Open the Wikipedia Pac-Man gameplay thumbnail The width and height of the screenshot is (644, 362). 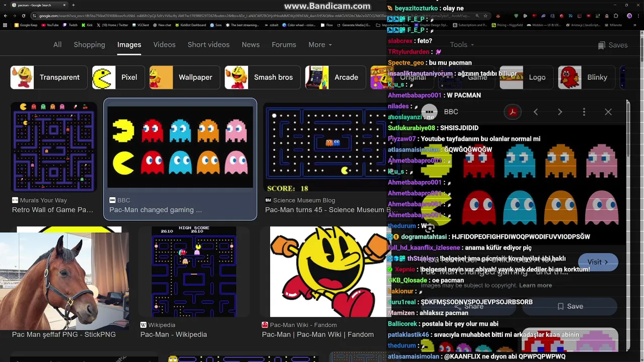194,271
